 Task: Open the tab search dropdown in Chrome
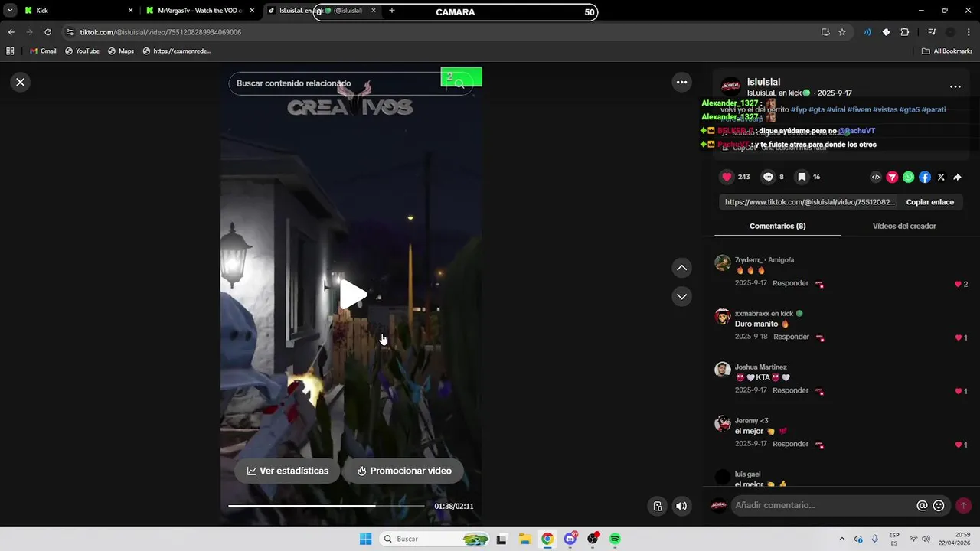click(x=10, y=11)
